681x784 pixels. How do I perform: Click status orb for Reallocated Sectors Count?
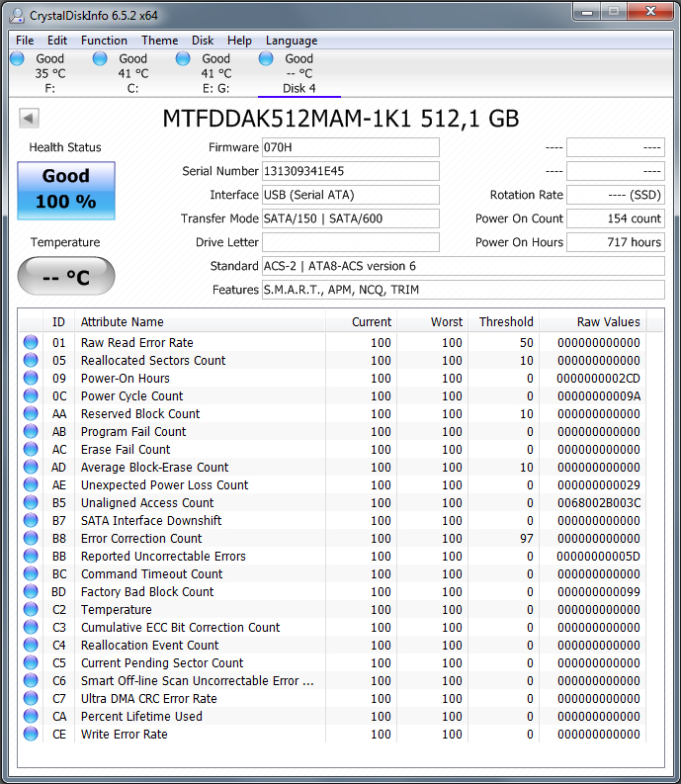tap(31, 360)
